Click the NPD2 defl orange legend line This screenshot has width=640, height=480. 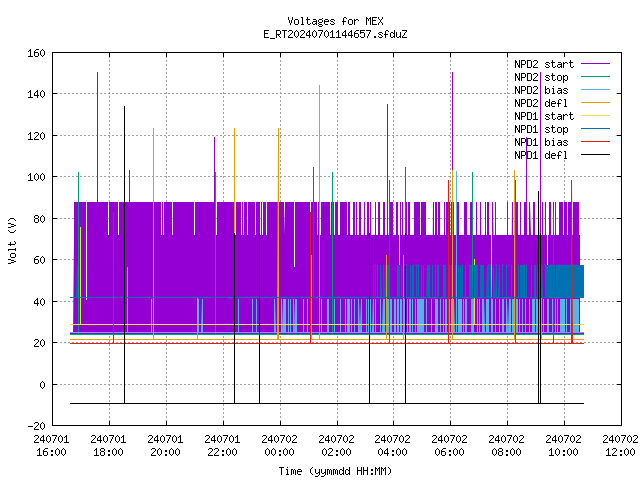point(596,103)
